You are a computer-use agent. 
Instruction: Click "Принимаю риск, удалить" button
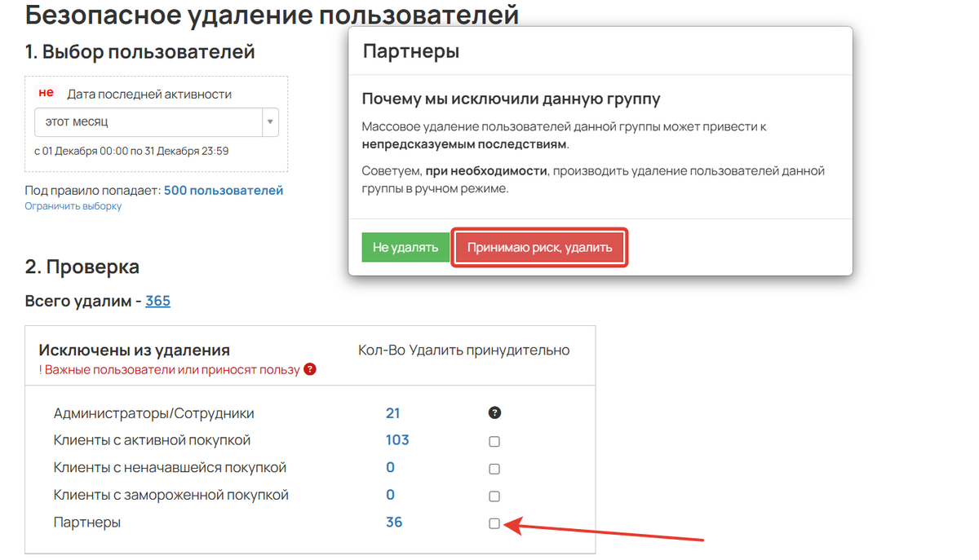point(539,246)
